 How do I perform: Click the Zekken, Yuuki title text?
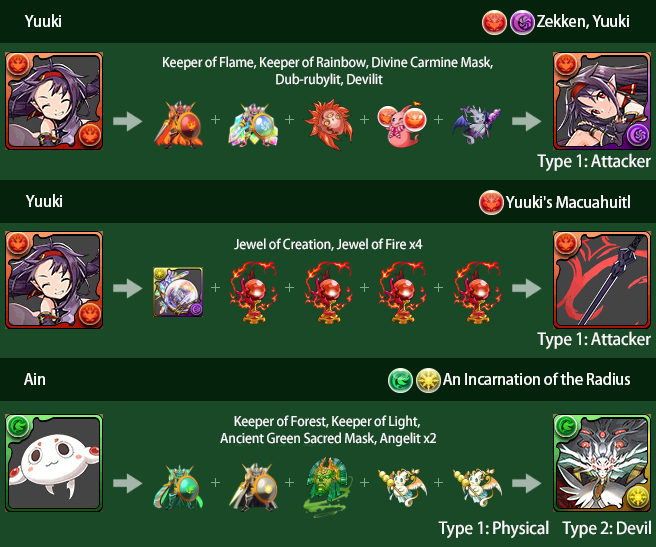coord(583,21)
